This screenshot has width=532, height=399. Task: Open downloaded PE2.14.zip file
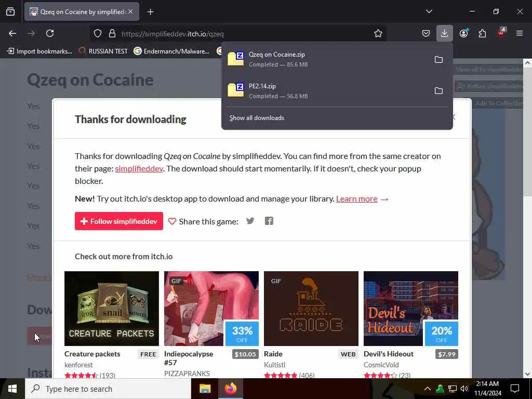click(x=326, y=90)
